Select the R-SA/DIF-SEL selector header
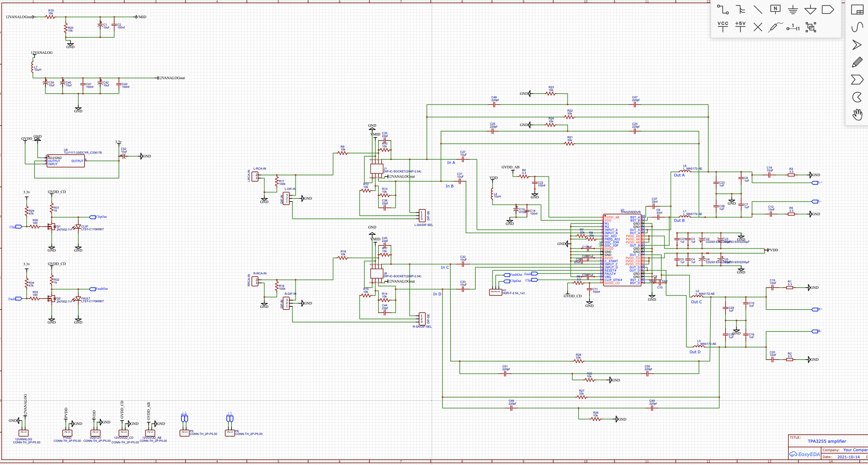The width and height of the screenshot is (868, 465). [421, 319]
